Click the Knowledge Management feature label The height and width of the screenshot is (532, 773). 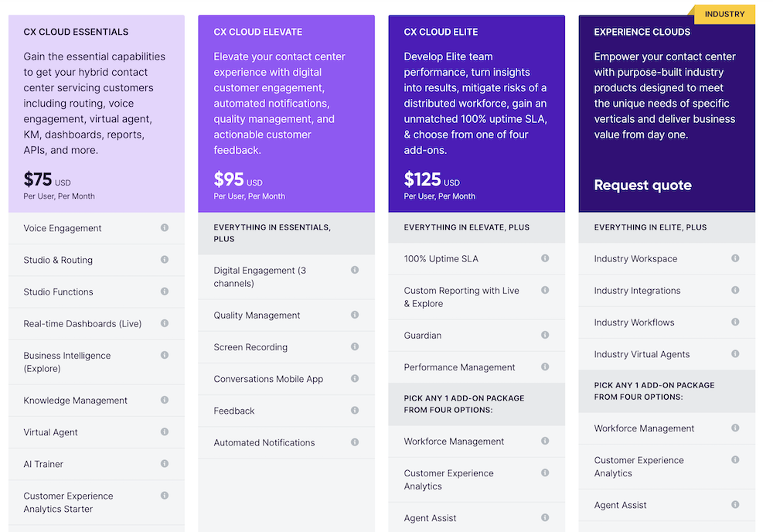[x=76, y=401]
